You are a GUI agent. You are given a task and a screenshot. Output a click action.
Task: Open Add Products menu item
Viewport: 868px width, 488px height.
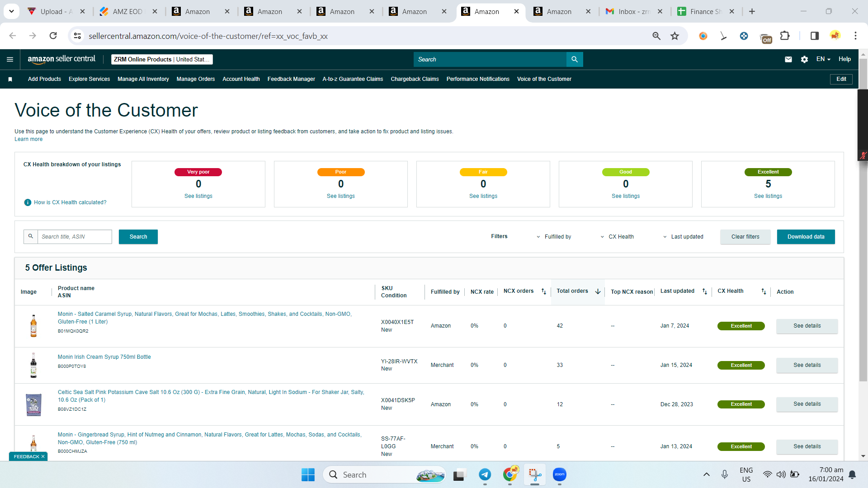tap(44, 79)
